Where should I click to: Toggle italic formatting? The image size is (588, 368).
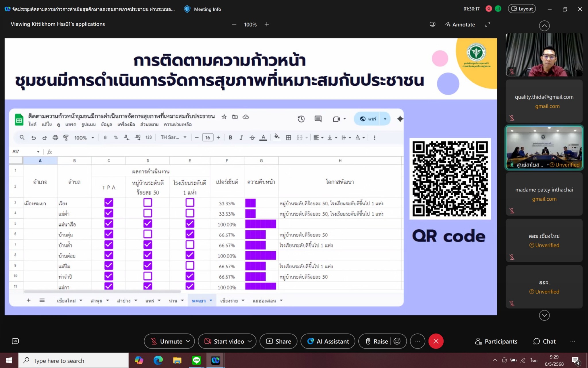241,137
